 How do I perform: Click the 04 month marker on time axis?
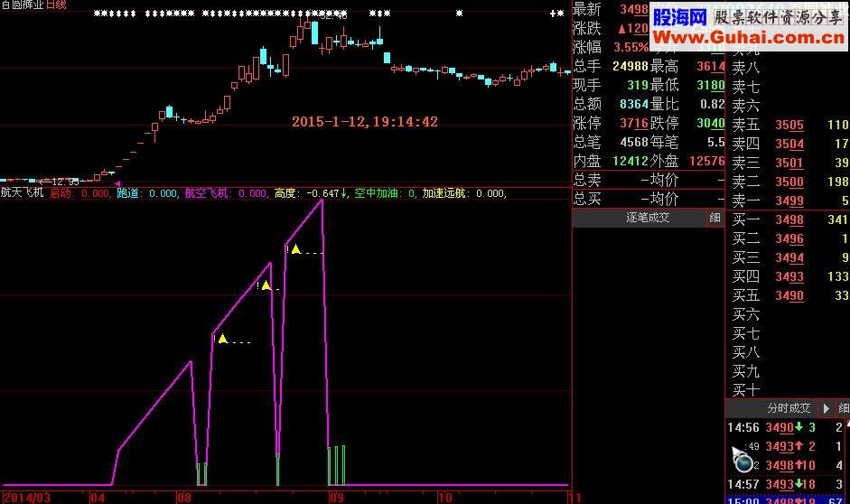pos(97,498)
